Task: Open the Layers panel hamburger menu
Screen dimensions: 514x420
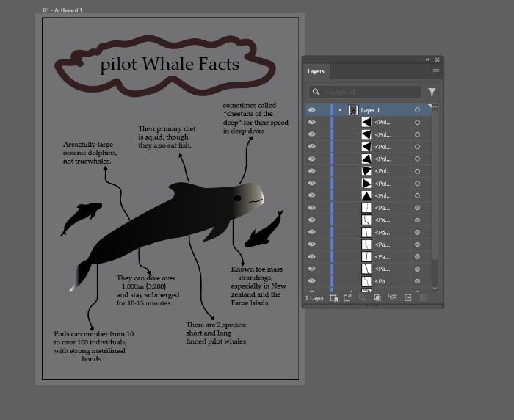Action: point(436,71)
